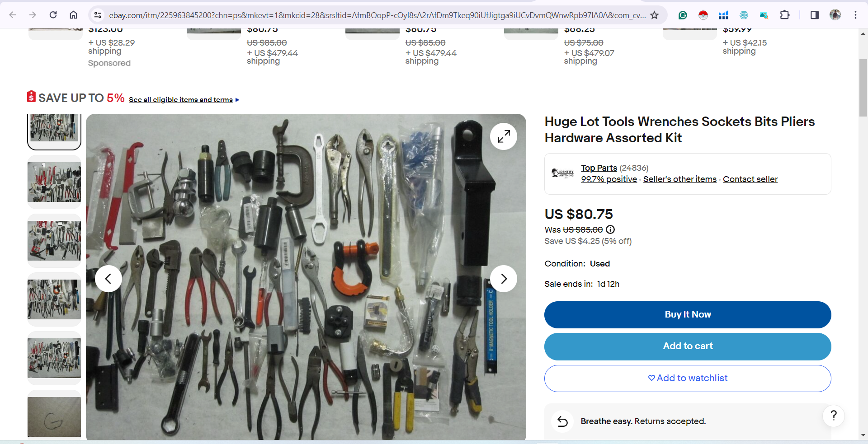View site information beside the address bar
Image resolution: width=868 pixels, height=444 pixels.
(x=98, y=15)
